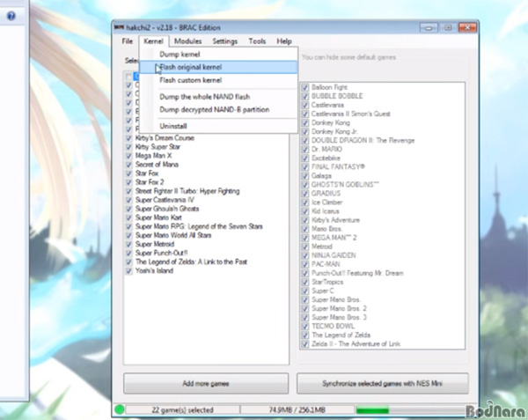
Task: Open the File menu
Action: [128, 41]
